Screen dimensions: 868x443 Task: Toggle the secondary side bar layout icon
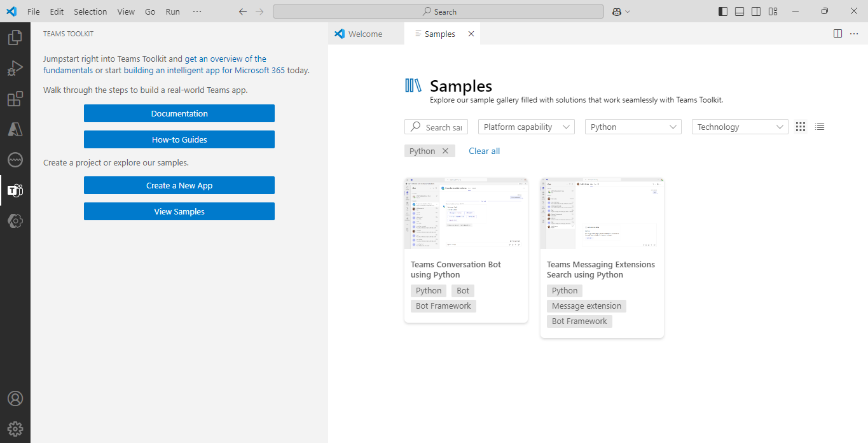click(x=756, y=11)
